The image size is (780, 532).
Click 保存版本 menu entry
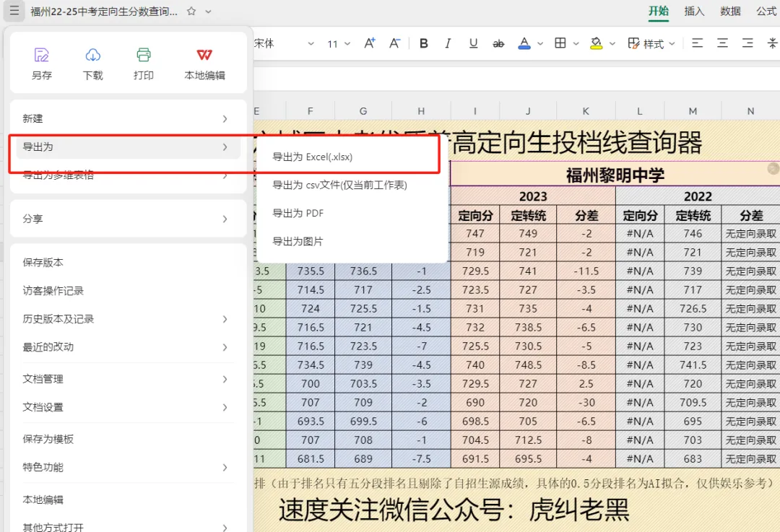[x=128, y=263]
